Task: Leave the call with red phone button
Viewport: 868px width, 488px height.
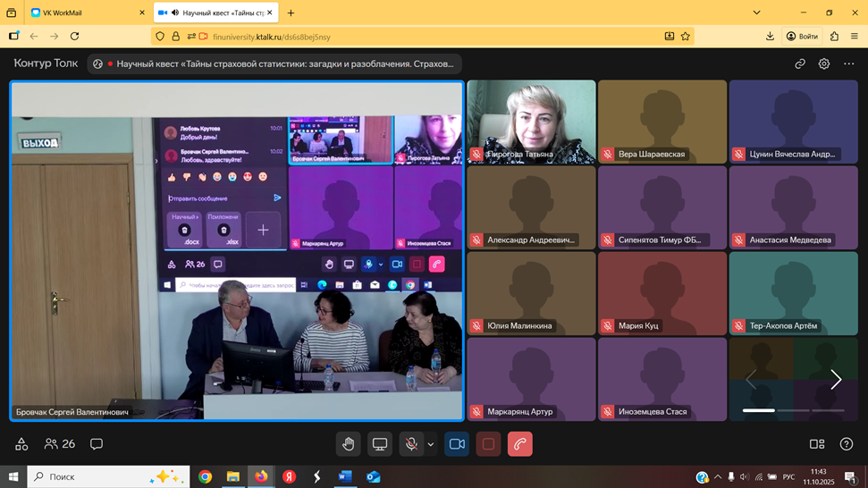Action: tap(519, 444)
